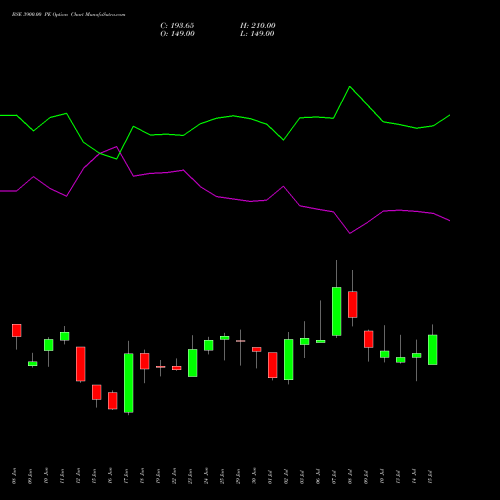
Task: Click the "30 Jun" date axis label
Action: tap(254, 476)
